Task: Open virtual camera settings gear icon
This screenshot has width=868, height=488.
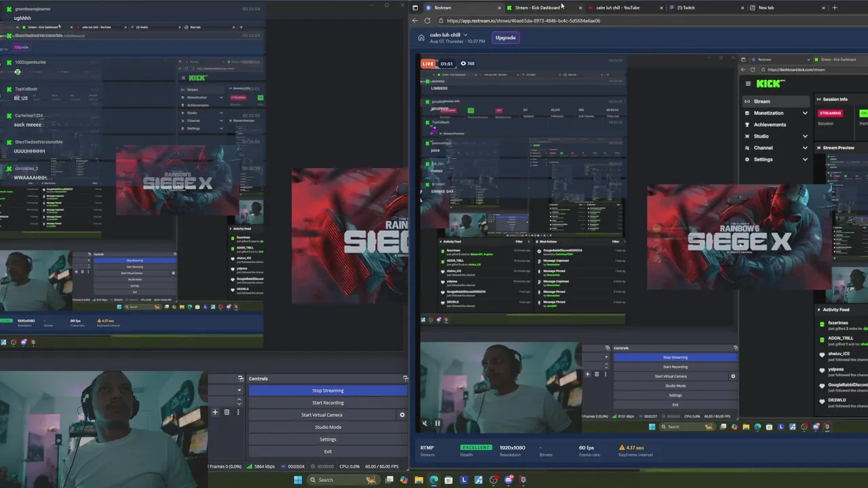Action: pyautogui.click(x=402, y=415)
